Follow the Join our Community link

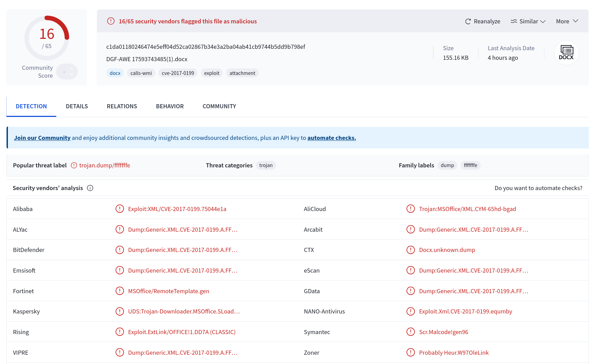[42, 138]
